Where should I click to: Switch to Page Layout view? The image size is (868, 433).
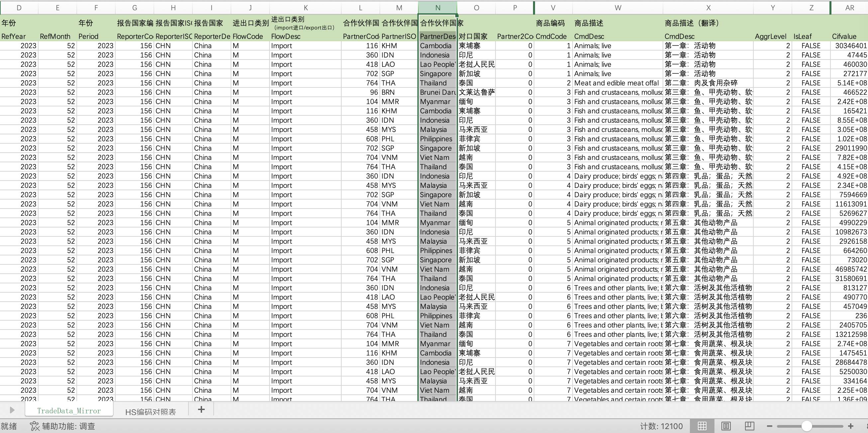click(x=726, y=426)
